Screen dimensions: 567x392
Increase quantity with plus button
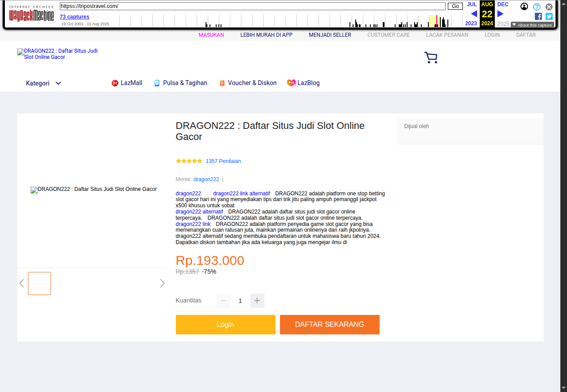coord(257,301)
